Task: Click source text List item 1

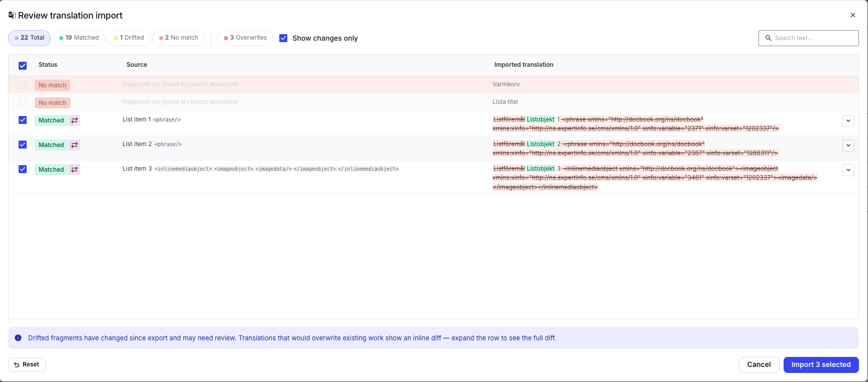Action: coord(137,119)
